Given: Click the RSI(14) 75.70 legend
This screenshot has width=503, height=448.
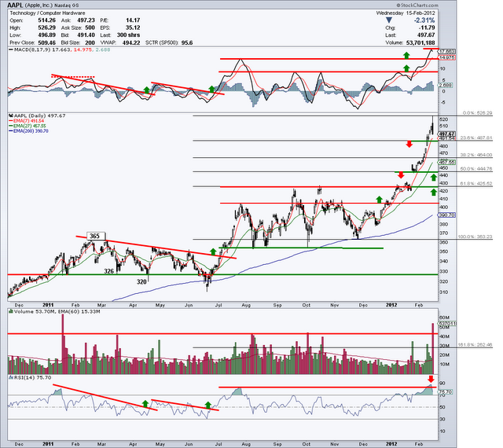Looking at the screenshot, I should coord(31,378).
